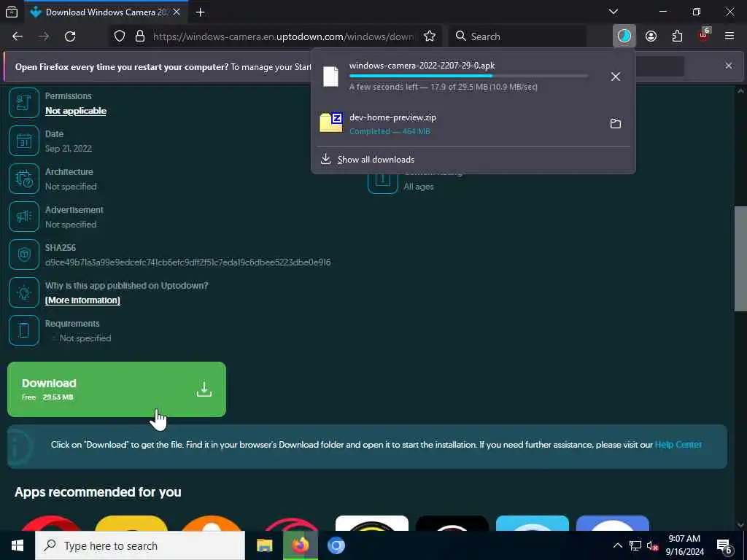Select the Download Windows Camera tab

105,12
